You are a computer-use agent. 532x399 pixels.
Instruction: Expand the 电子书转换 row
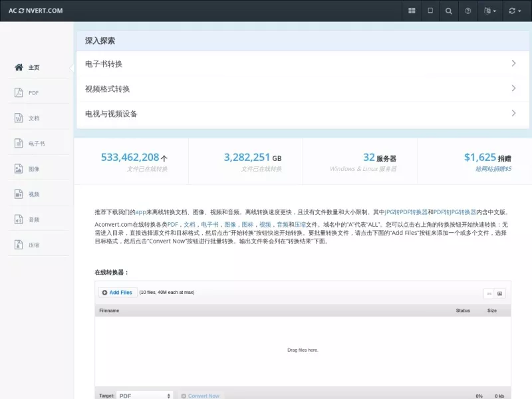pos(303,64)
